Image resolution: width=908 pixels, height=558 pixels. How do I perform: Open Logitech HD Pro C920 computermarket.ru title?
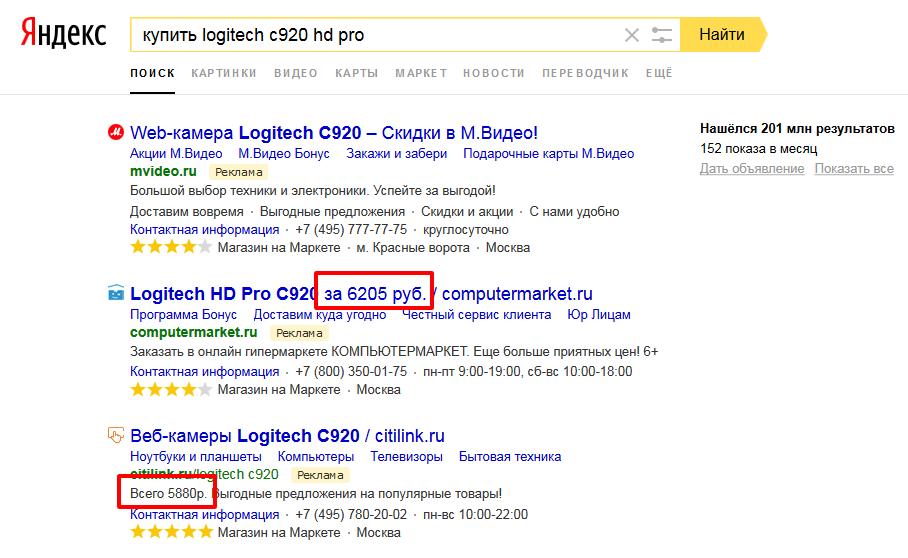tap(361, 294)
